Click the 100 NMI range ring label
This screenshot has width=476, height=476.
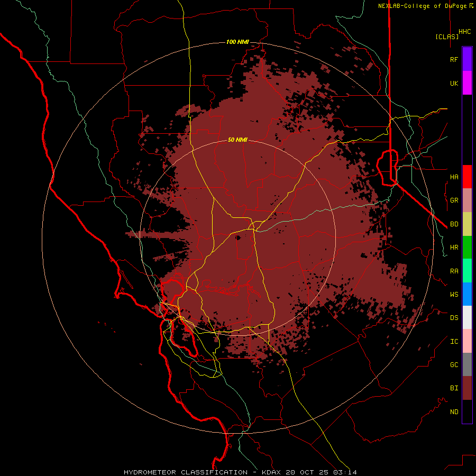(x=237, y=42)
